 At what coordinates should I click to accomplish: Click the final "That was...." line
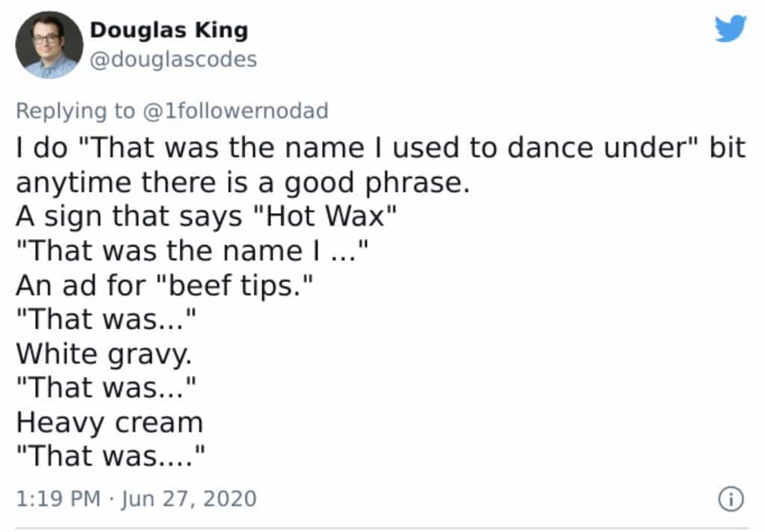tap(111, 456)
